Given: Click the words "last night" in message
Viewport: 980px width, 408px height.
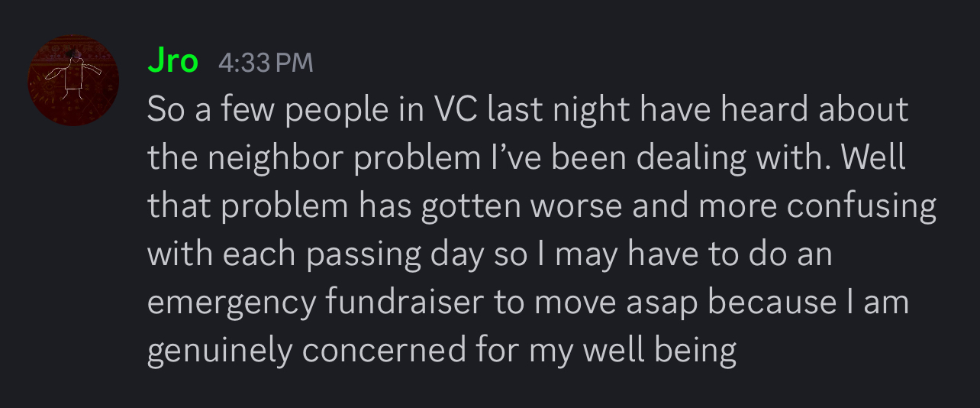Looking at the screenshot, I should pyautogui.click(x=559, y=110).
